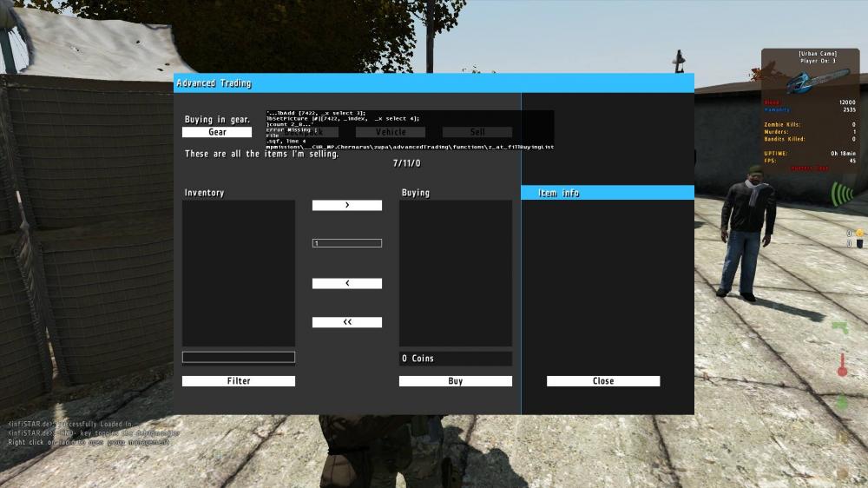Viewport: 868px width, 488px height.
Task: Remove item using the single left arrow
Action: click(346, 284)
